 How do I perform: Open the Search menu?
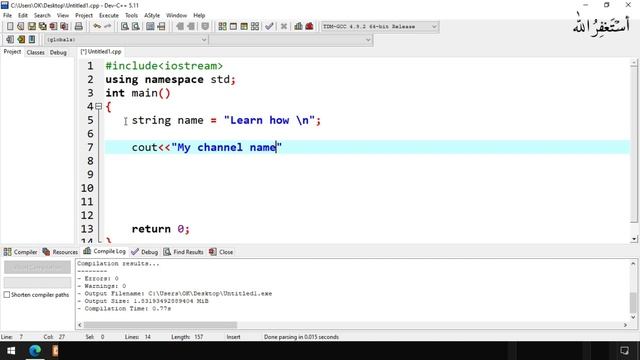(x=42, y=16)
